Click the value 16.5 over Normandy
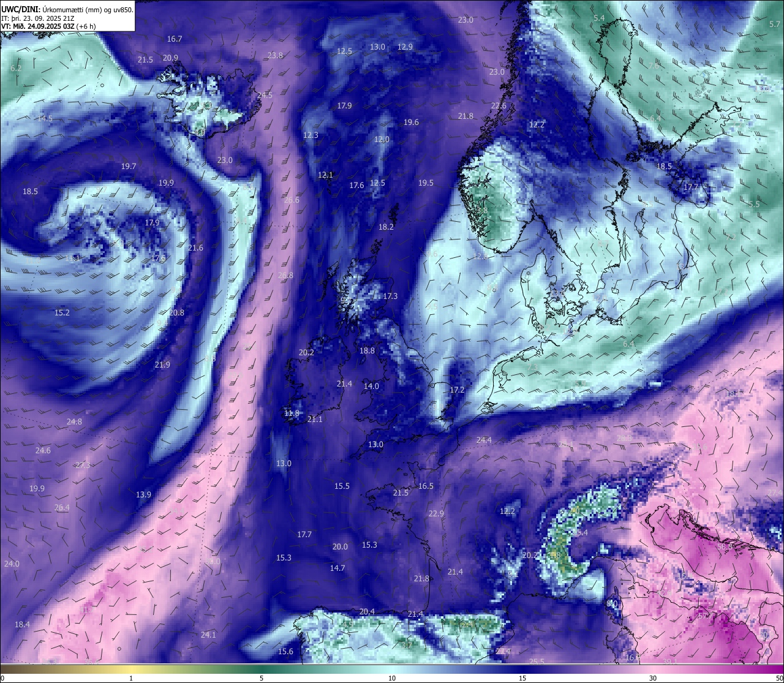This screenshot has width=784, height=683. tap(426, 486)
